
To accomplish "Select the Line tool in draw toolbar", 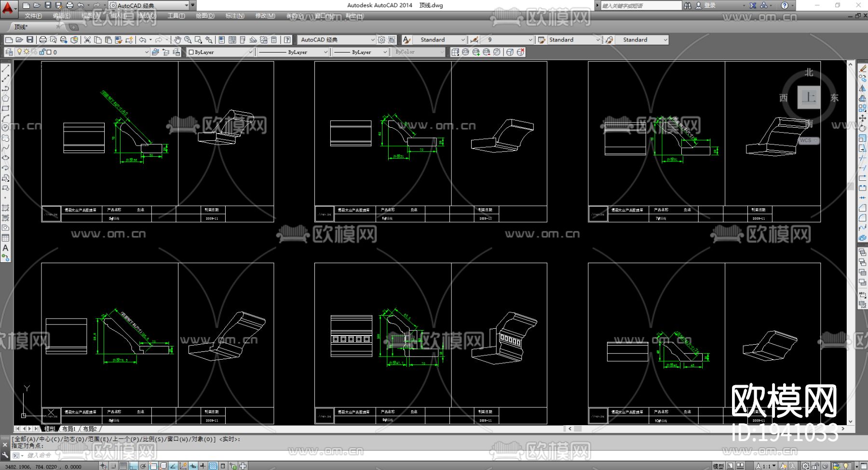I will coord(6,68).
